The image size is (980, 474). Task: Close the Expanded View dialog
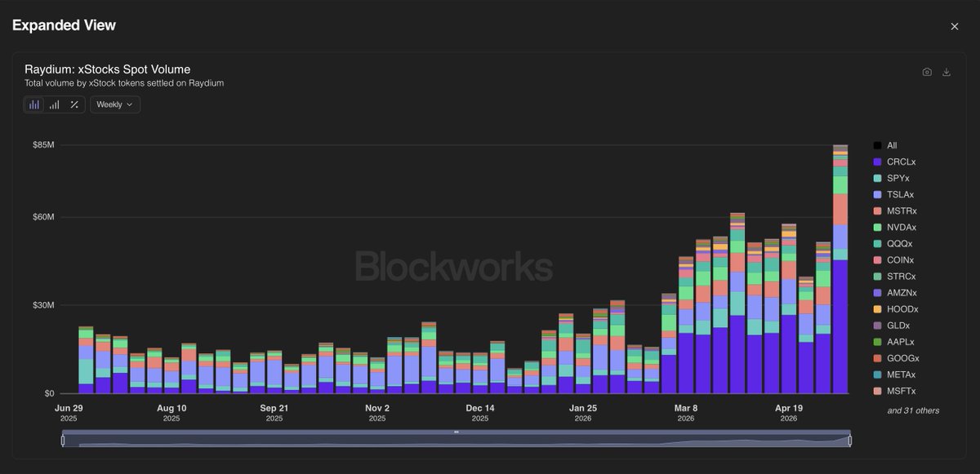[x=954, y=26]
